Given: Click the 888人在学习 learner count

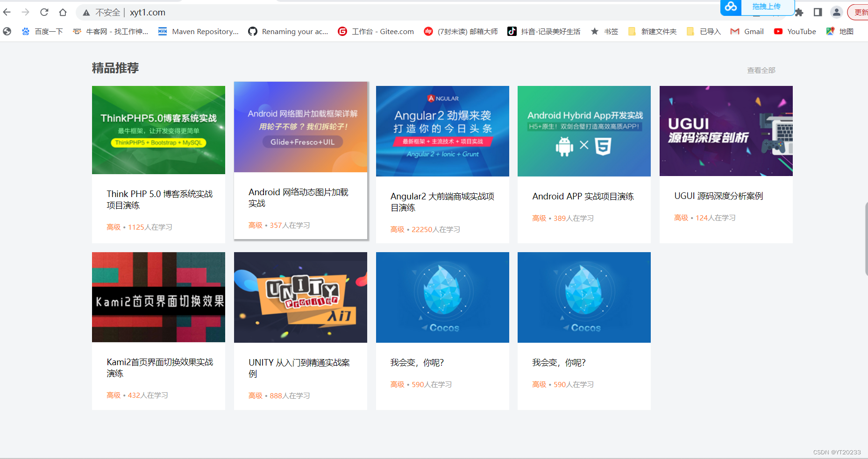Looking at the screenshot, I should [290, 395].
